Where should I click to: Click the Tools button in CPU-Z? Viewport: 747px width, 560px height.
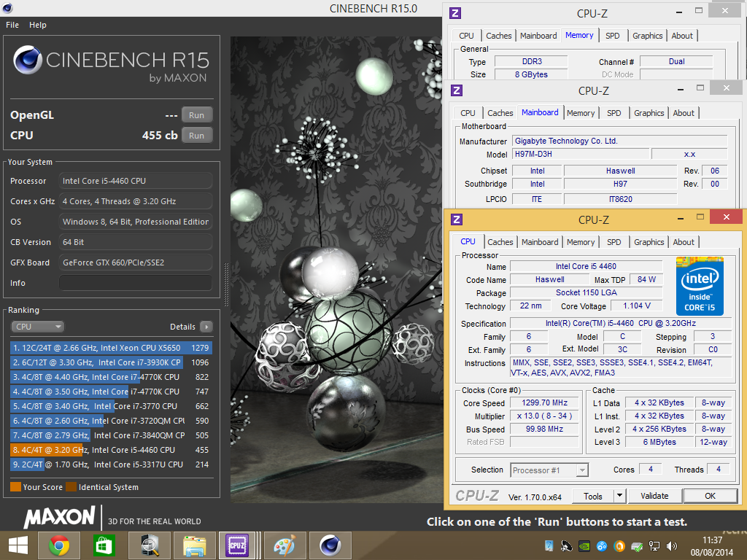pos(592,496)
